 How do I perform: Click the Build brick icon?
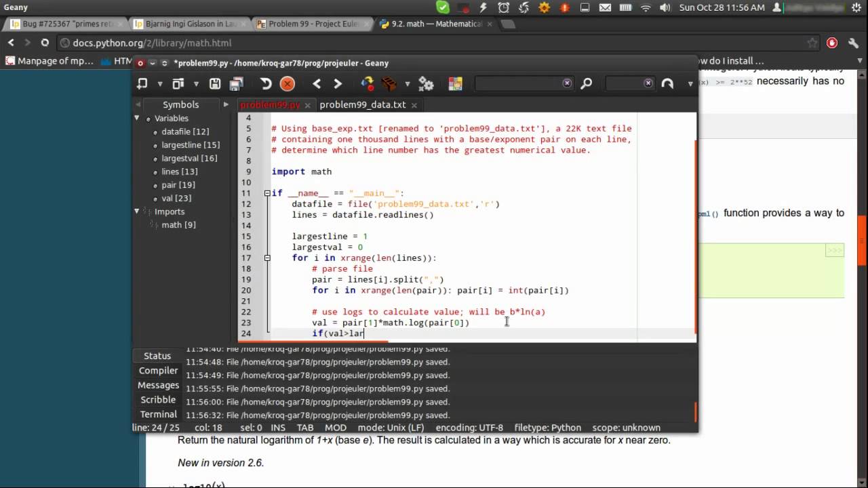coord(389,83)
